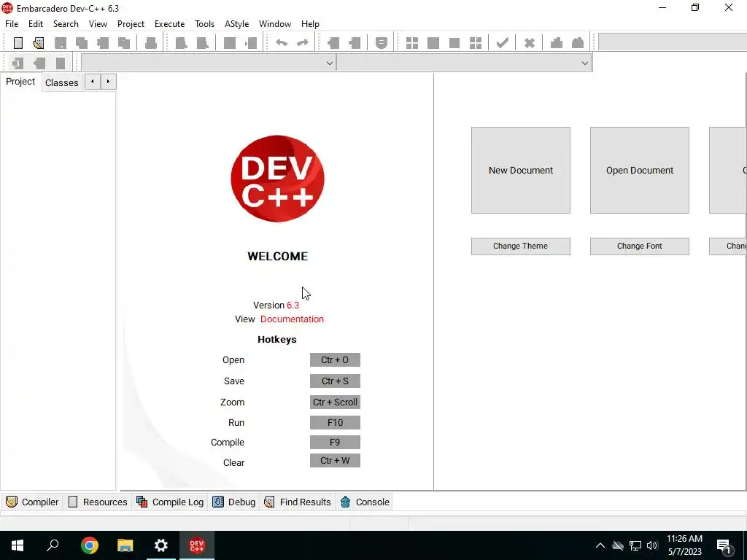This screenshot has width=747, height=560.
Task: Click the Redo arrow icon
Action: [x=303, y=43]
